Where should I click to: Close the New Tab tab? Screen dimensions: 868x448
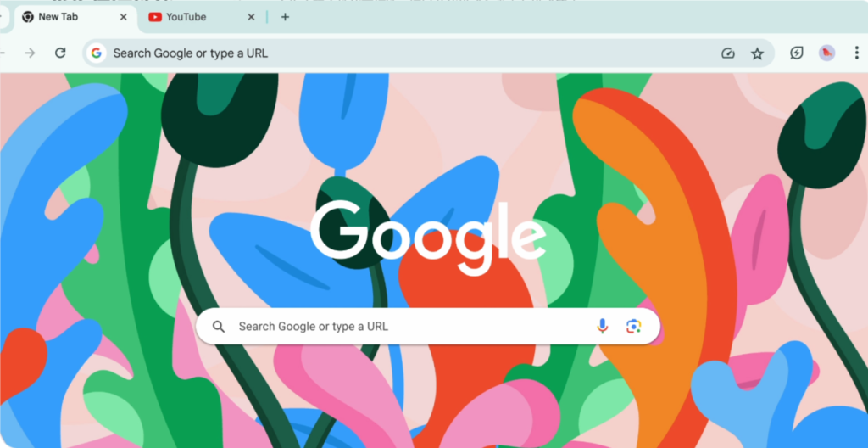coord(124,17)
